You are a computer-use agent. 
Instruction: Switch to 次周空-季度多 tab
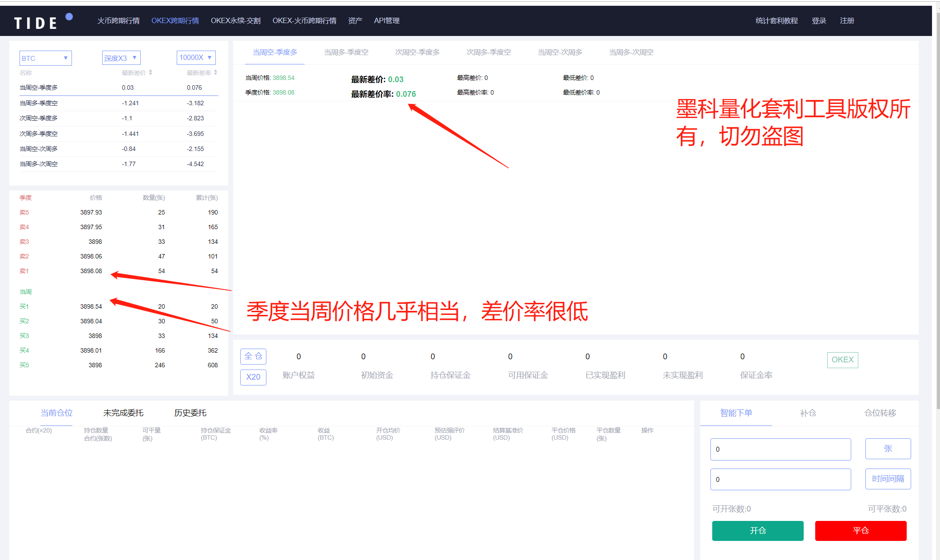[x=417, y=52]
